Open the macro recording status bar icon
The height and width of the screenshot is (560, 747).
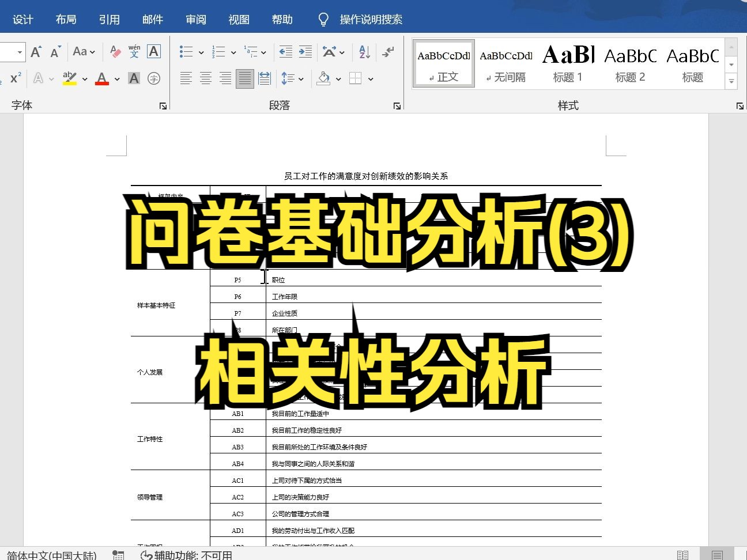(x=119, y=555)
